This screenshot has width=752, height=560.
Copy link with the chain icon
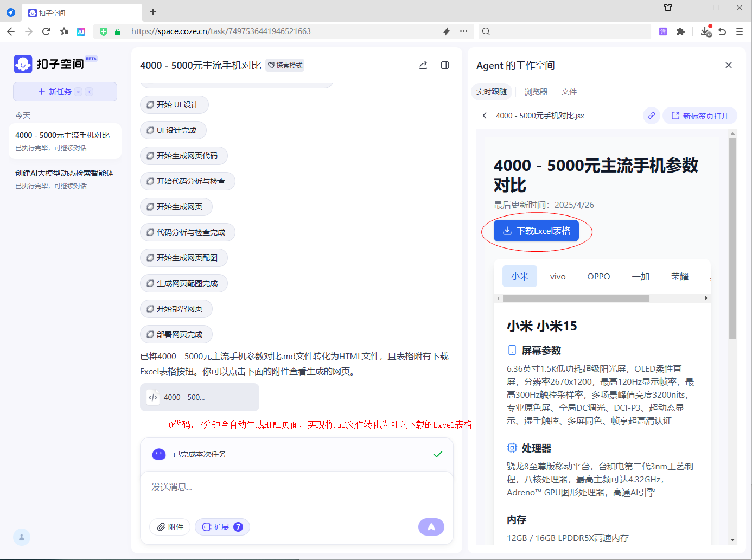652,116
